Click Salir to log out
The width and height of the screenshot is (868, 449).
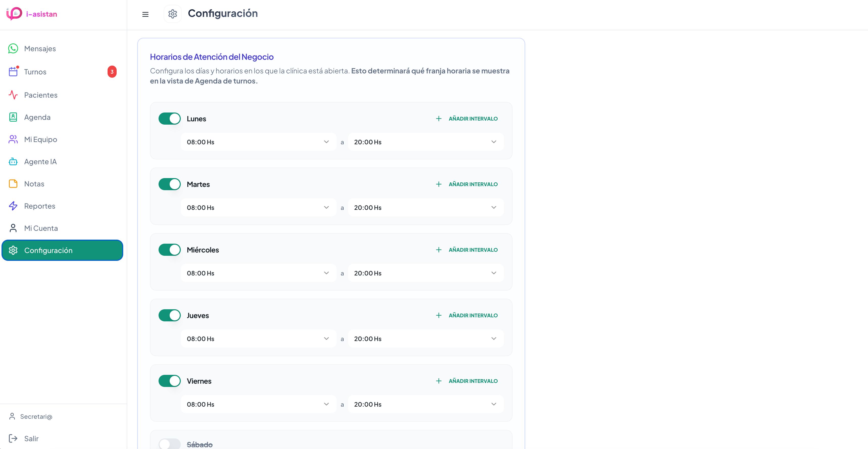tap(31, 438)
